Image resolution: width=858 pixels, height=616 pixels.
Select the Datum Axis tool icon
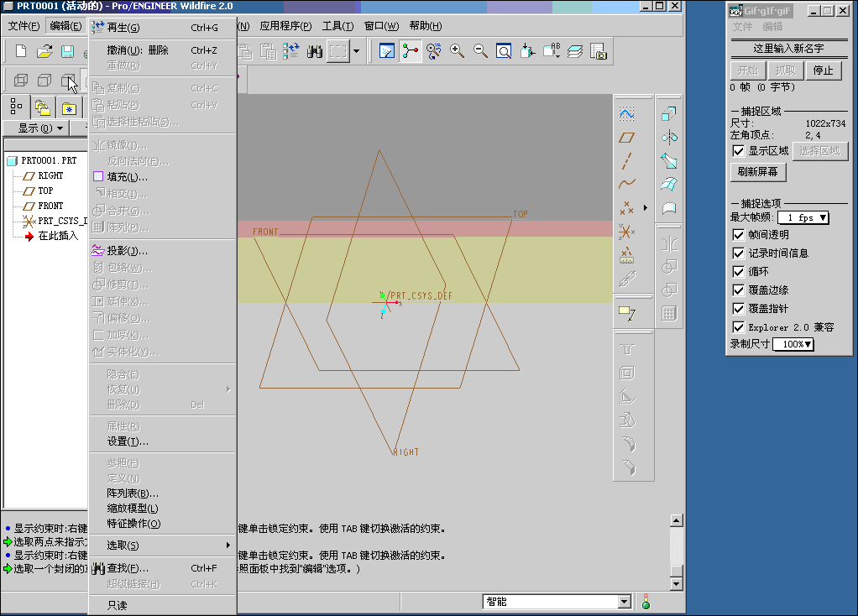[x=626, y=161]
